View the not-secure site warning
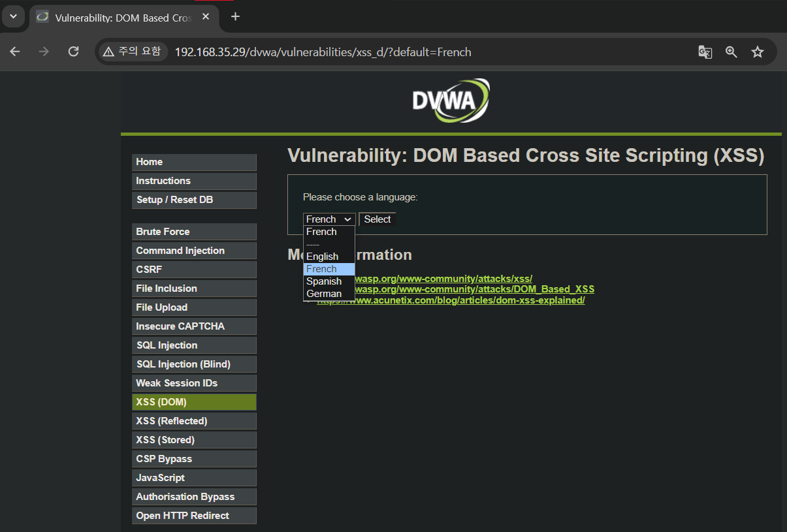This screenshot has height=532, width=787. tap(133, 52)
